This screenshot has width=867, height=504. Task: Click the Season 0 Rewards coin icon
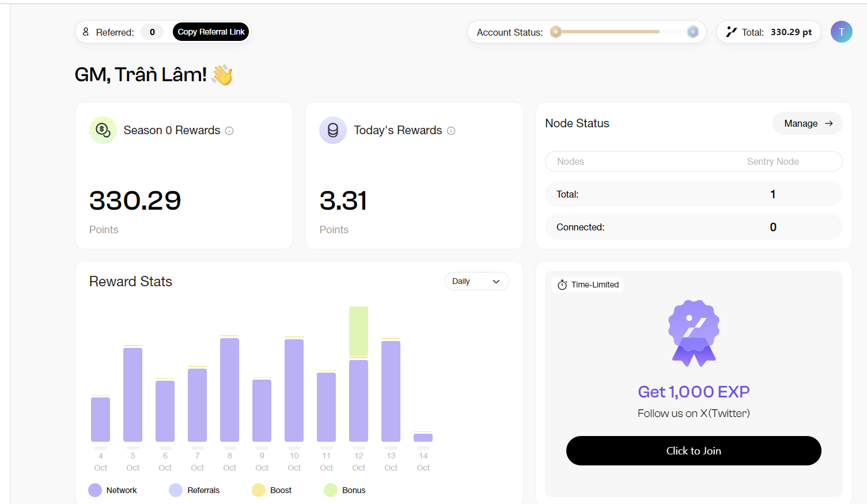(103, 130)
